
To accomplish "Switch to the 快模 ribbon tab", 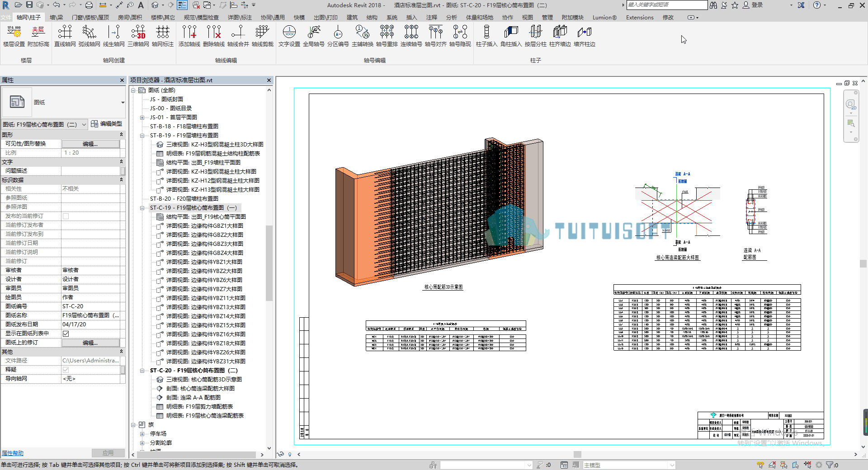I will pos(299,18).
